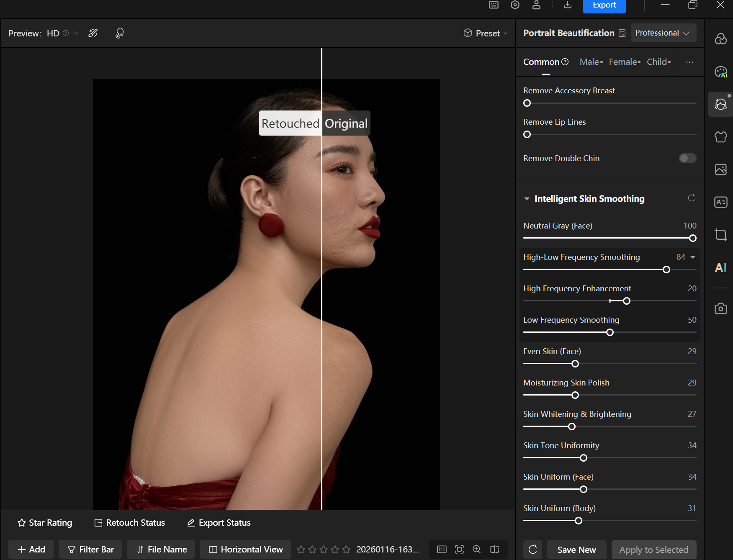The width and height of the screenshot is (733, 560).
Task: Click the Export button
Action: pos(604,5)
